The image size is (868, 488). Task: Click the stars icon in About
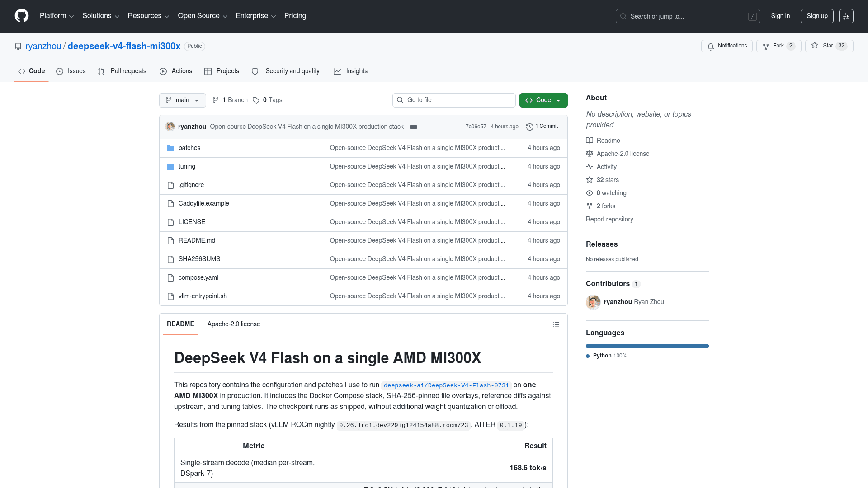tap(590, 180)
